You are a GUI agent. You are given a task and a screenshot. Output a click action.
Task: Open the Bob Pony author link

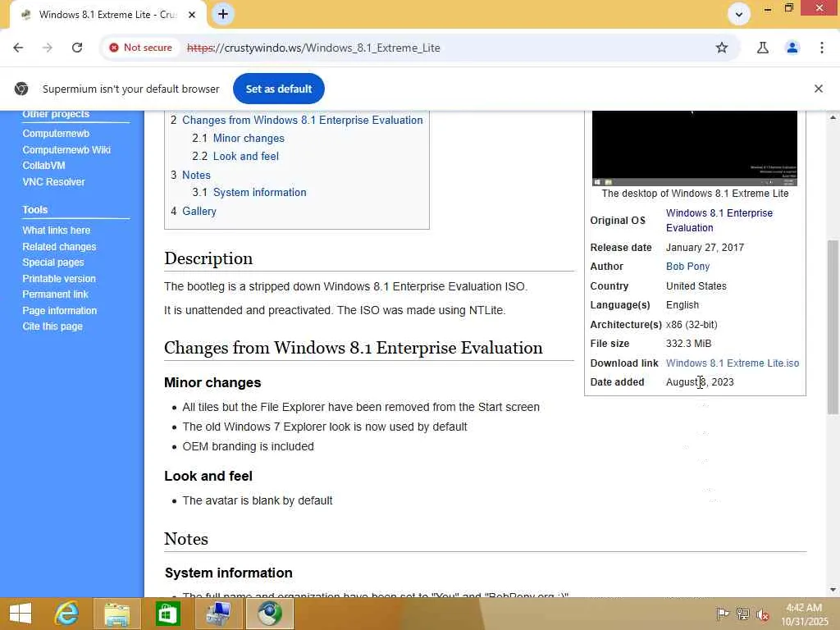click(688, 267)
